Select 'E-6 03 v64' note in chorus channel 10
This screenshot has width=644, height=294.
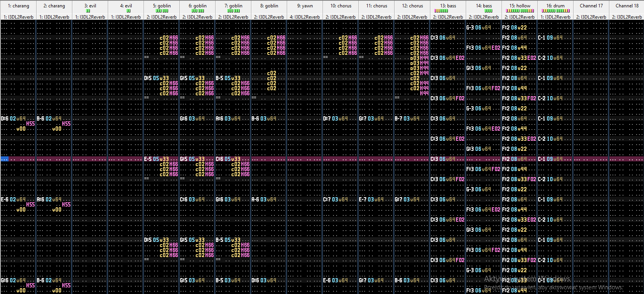click(335, 280)
